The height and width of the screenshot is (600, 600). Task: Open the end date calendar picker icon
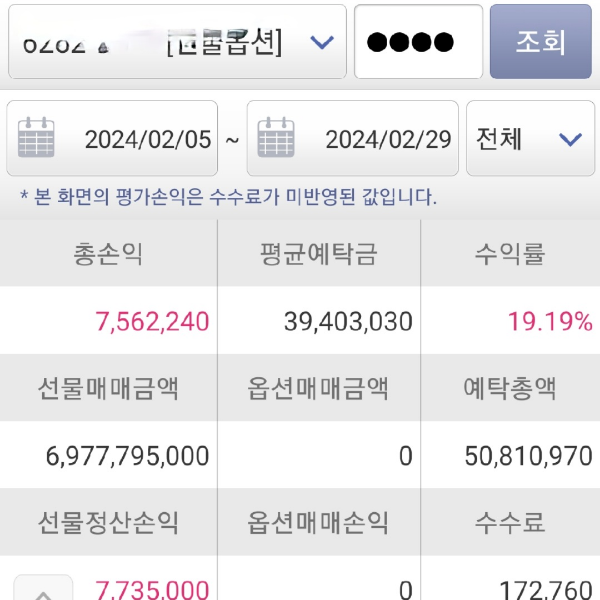[x=277, y=138]
